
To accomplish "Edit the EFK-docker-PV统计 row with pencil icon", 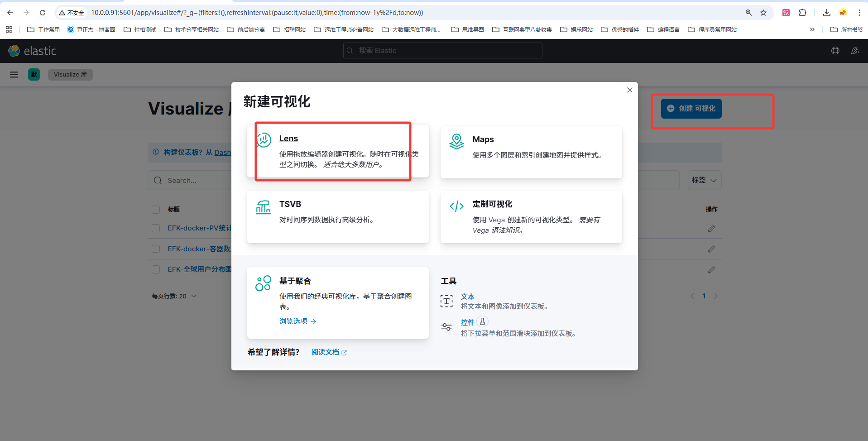I will 711,229.
